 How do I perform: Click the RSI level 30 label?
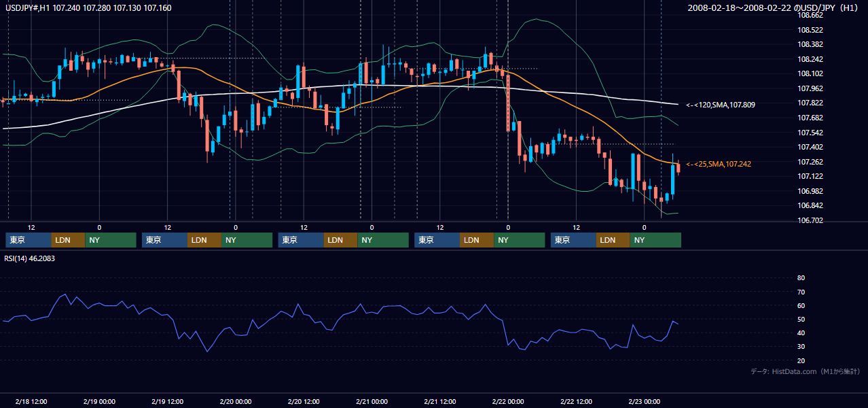[x=801, y=347]
